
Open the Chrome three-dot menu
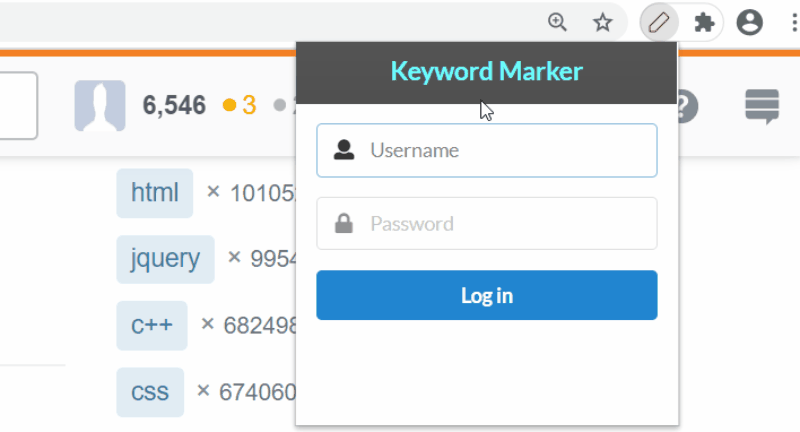point(794,22)
